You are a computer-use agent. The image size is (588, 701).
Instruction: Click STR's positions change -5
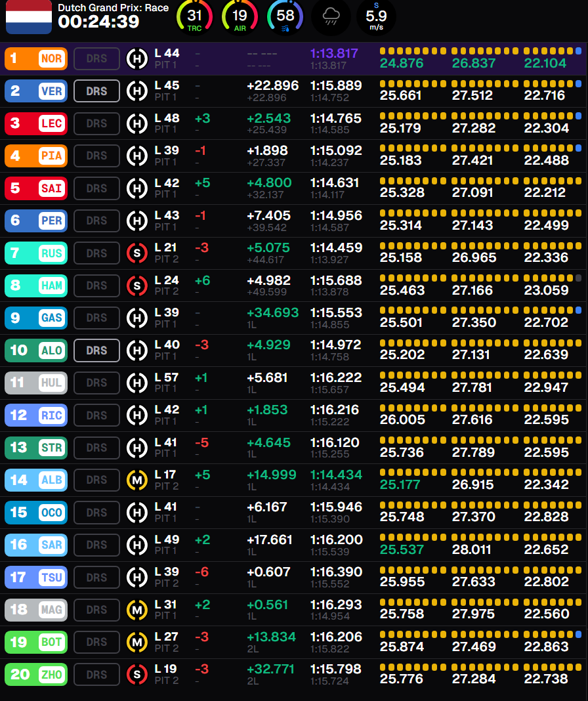click(202, 442)
